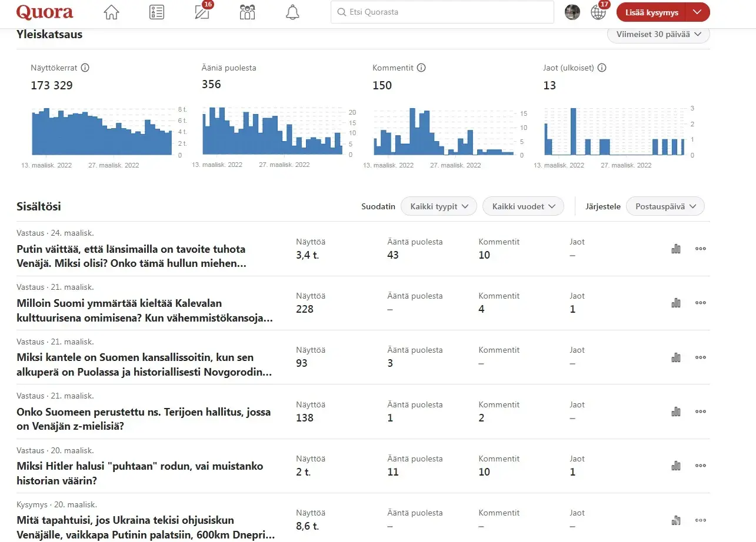756x542 pixels.
Task: Click info icon beside Kommentit
Action: pos(421,68)
